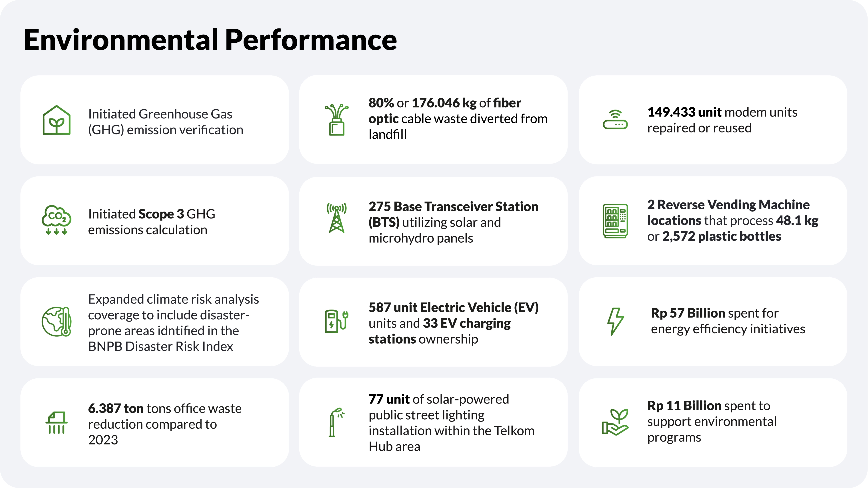Click the fiber optic cable icon
868x488 pixels.
[x=336, y=120]
